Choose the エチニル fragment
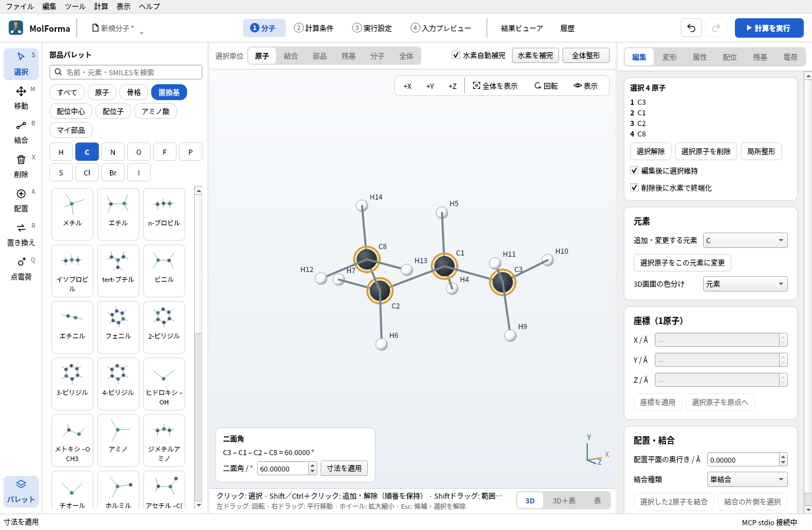This screenshot has width=812, height=530. (72, 327)
